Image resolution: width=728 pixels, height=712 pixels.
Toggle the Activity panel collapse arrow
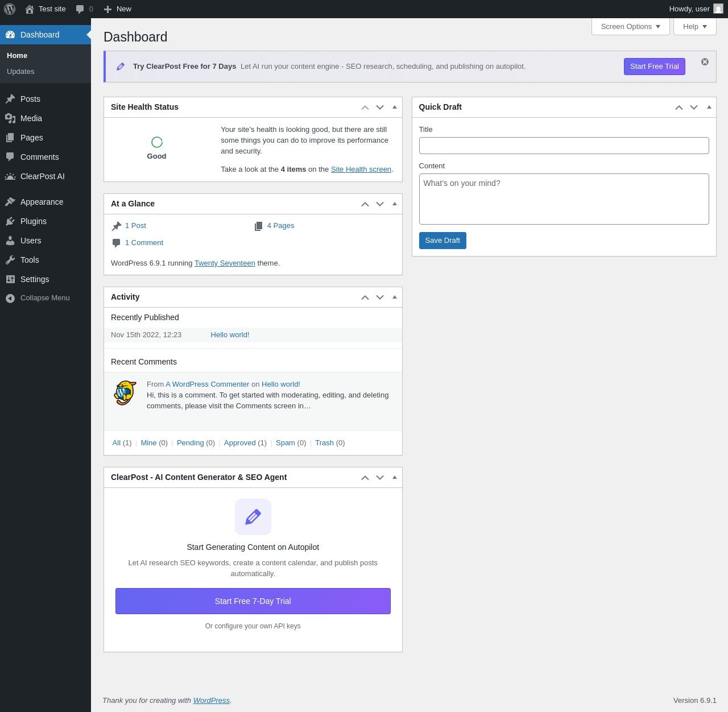tap(395, 297)
